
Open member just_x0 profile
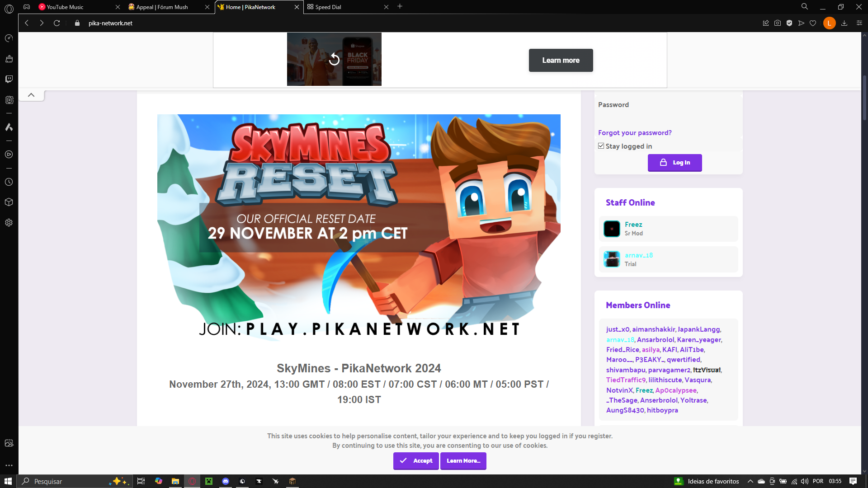[618, 329]
